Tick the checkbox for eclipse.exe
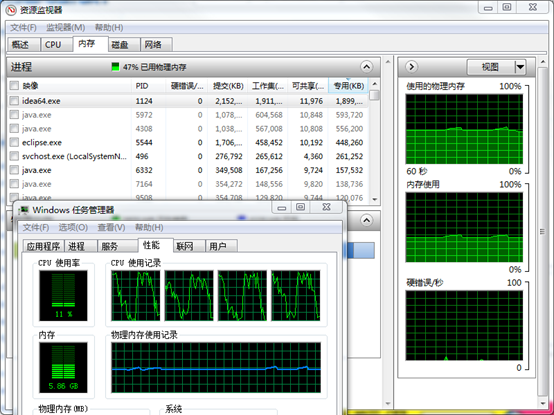 (14, 142)
